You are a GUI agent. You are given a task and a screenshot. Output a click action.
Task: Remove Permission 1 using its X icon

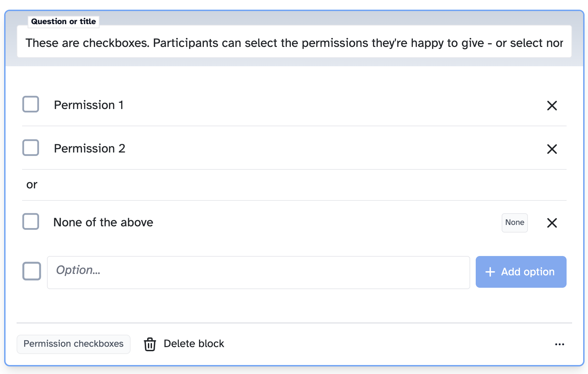point(552,106)
